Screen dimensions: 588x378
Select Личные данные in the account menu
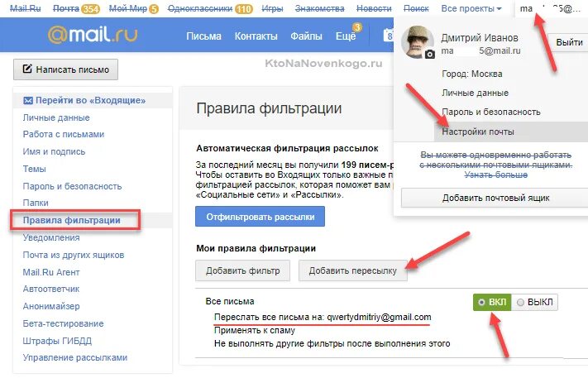(x=476, y=93)
